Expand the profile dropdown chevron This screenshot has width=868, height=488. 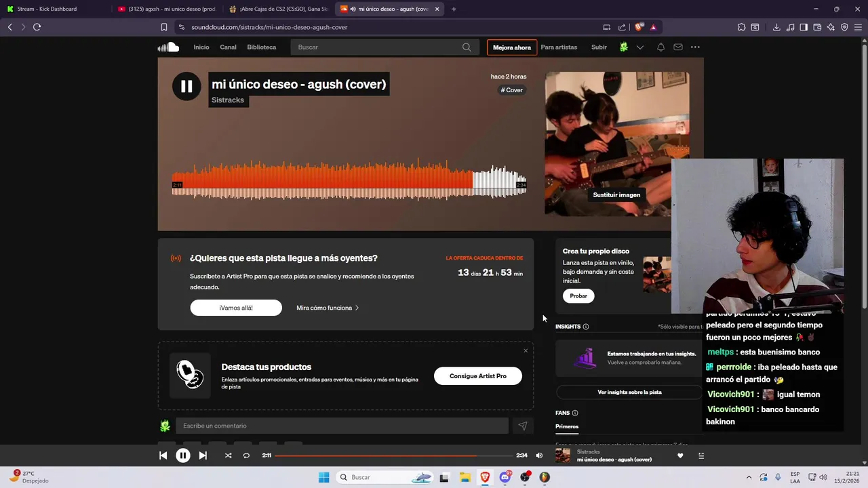pos(639,47)
